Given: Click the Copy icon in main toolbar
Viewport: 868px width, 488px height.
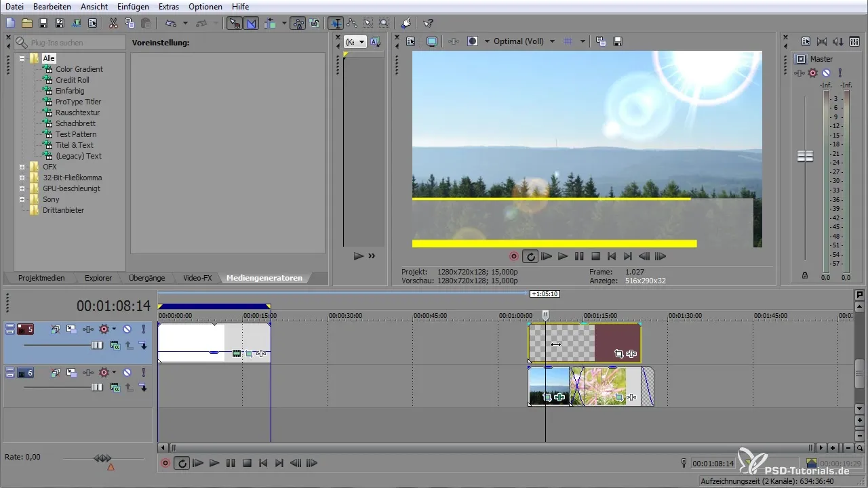Looking at the screenshot, I should click(x=130, y=23).
